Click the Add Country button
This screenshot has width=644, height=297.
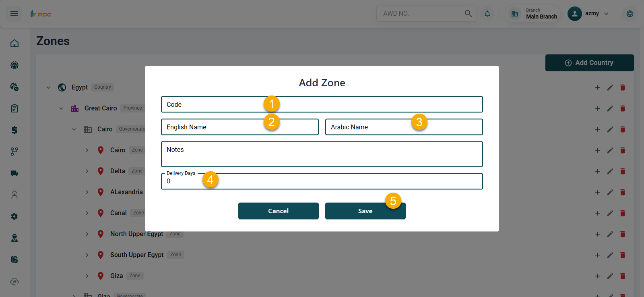click(590, 63)
